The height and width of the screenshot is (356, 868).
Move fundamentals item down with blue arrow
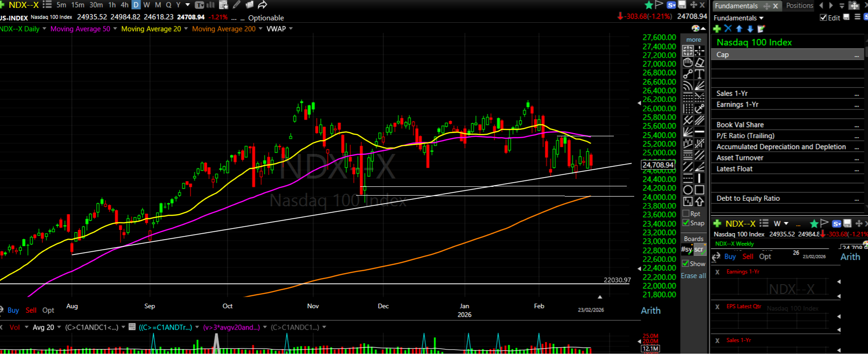coord(750,29)
